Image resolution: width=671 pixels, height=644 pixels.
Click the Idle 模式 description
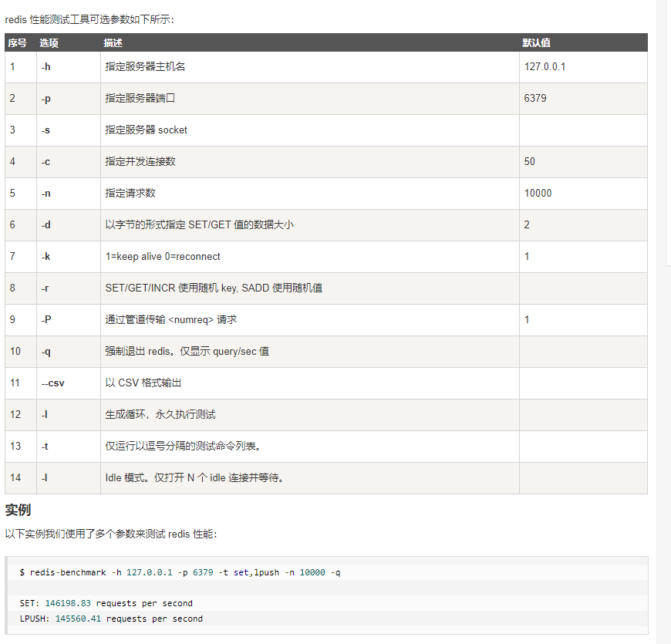click(194, 478)
